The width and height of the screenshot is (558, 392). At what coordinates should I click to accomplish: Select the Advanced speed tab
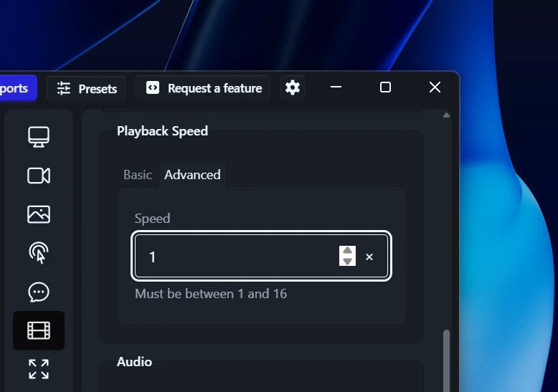[192, 175]
